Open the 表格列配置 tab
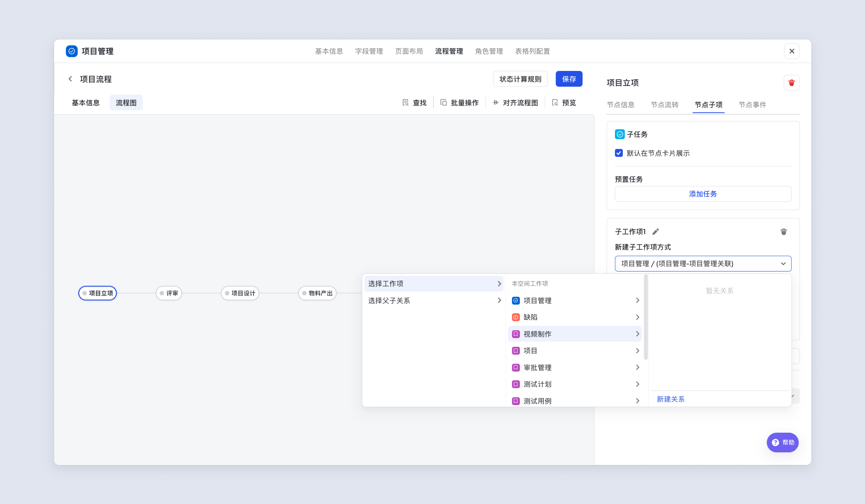 [532, 51]
